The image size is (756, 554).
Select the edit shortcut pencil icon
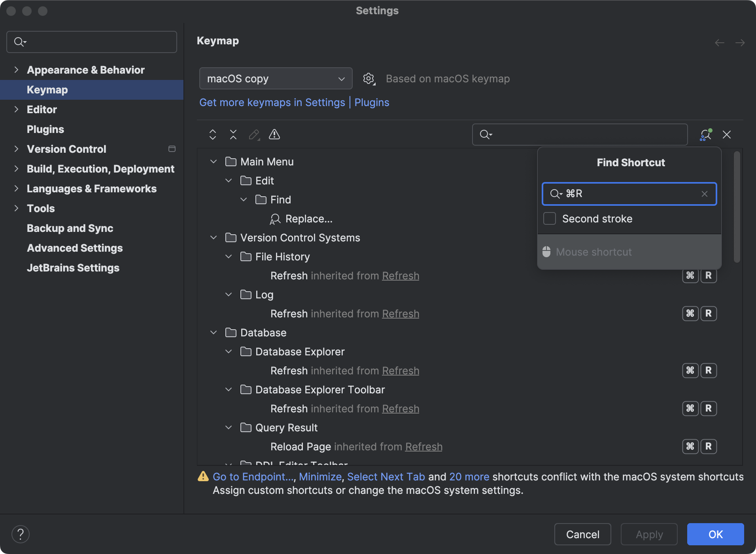(253, 135)
